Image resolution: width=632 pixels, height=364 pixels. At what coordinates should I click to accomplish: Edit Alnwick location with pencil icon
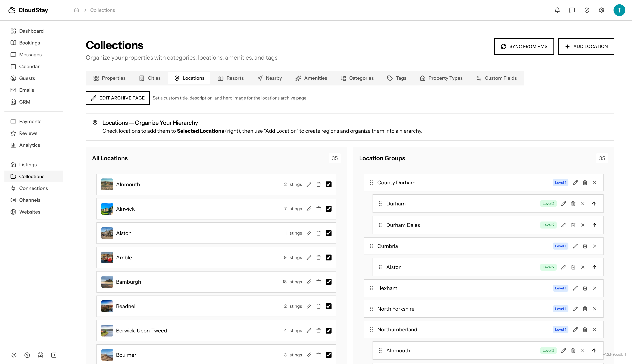point(309,209)
